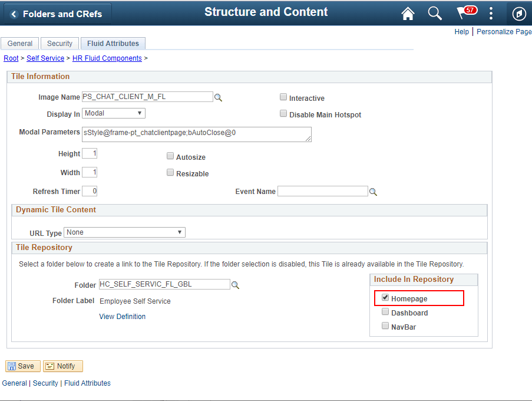Look up Event Name with magnifier icon
This screenshot has height=401, width=532.
pos(373,192)
